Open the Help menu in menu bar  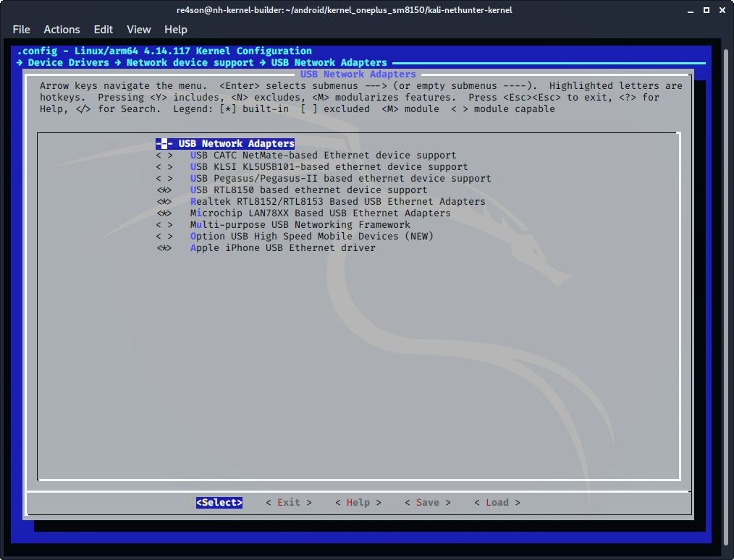176,30
